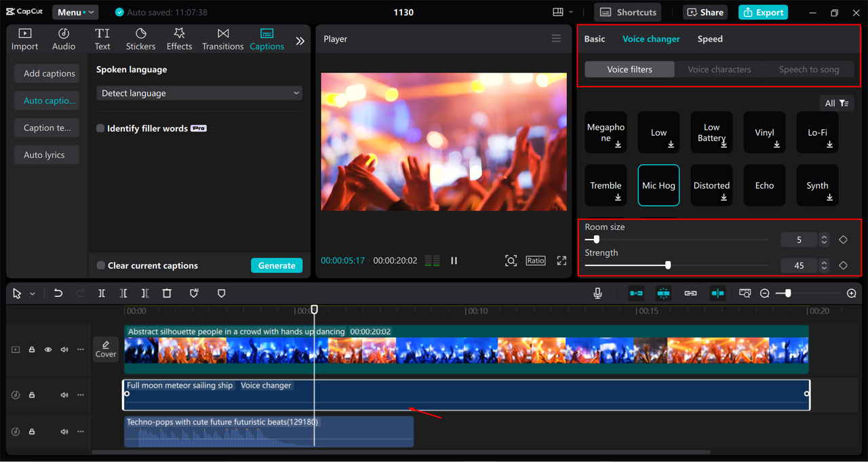
Task: Mute the Full moon meteor audio track
Action: [x=64, y=395]
